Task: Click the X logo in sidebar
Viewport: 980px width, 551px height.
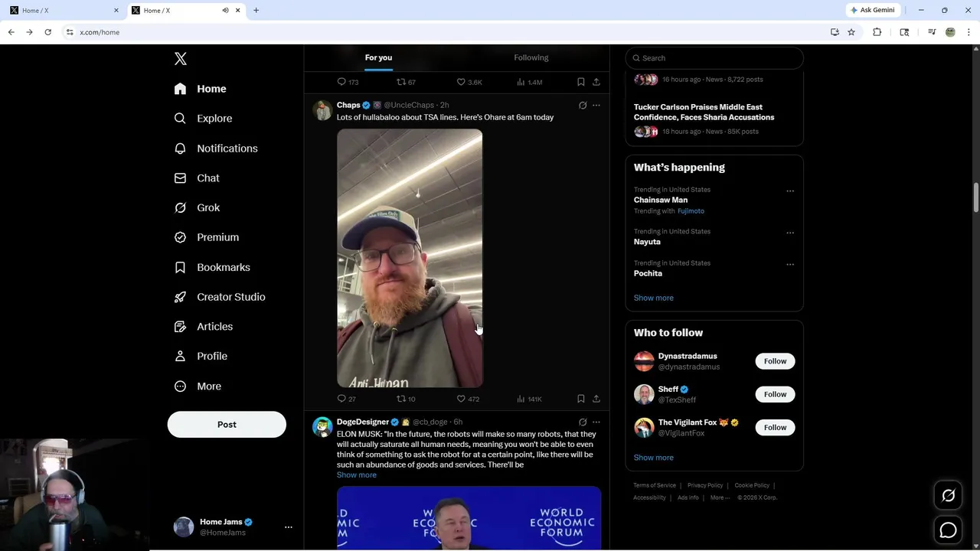Action: click(x=180, y=59)
